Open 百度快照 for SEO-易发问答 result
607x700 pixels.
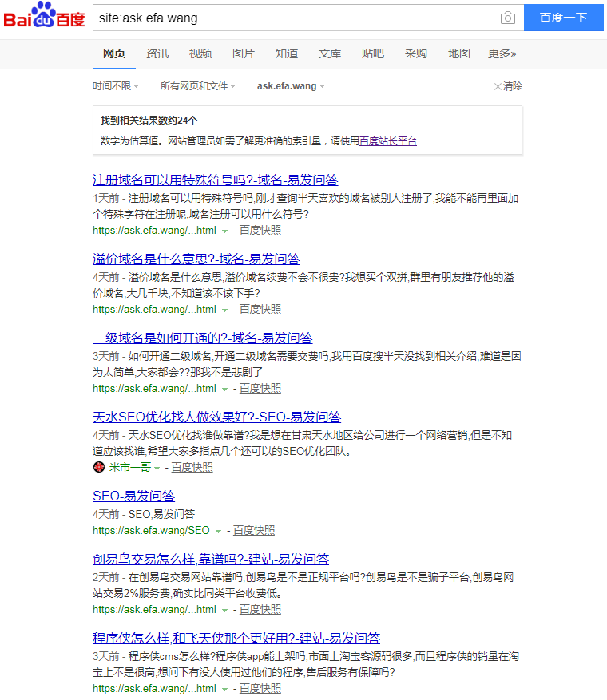[254, 530]
